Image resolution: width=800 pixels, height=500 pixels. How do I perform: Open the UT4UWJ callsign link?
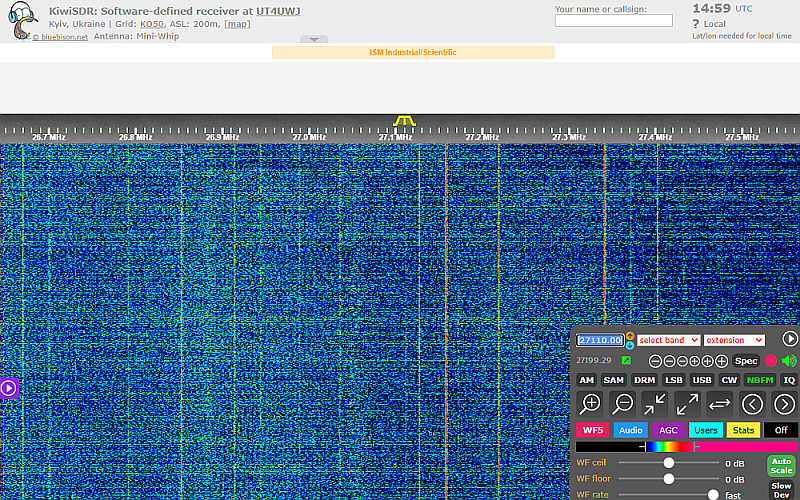[x=278, y=11]
